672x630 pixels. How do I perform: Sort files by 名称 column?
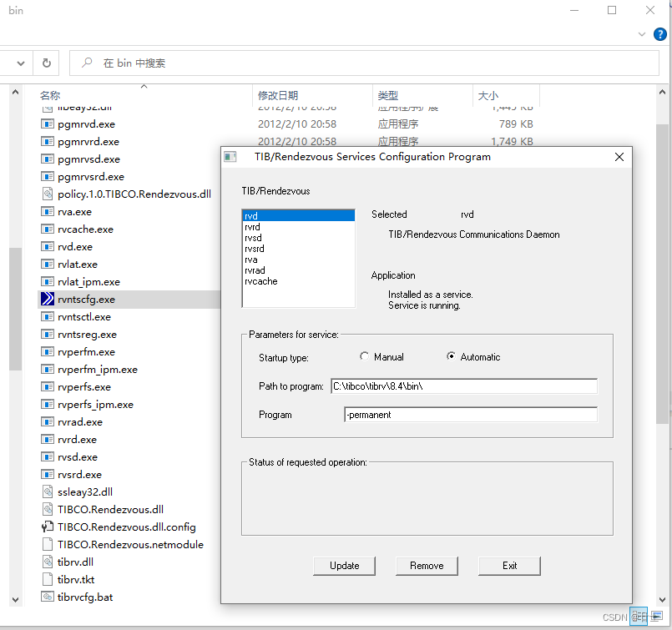pos(50,95)
